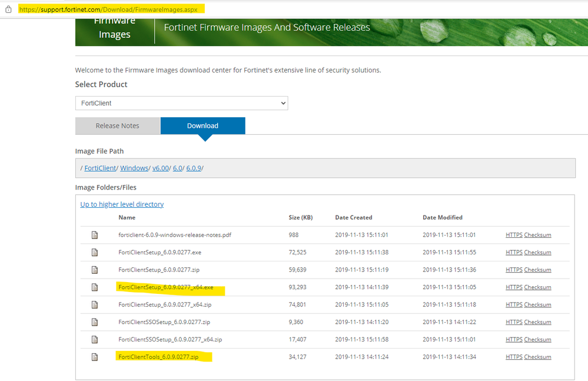
Task: Click file icon for FortiClientSetup_6.0.9.0277_x64.exe
Action: click(95, 287)
